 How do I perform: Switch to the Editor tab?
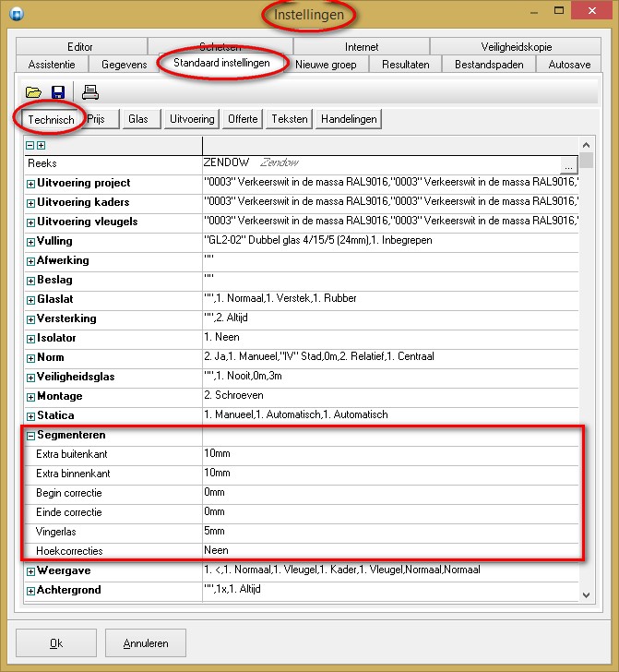point(80,46)
